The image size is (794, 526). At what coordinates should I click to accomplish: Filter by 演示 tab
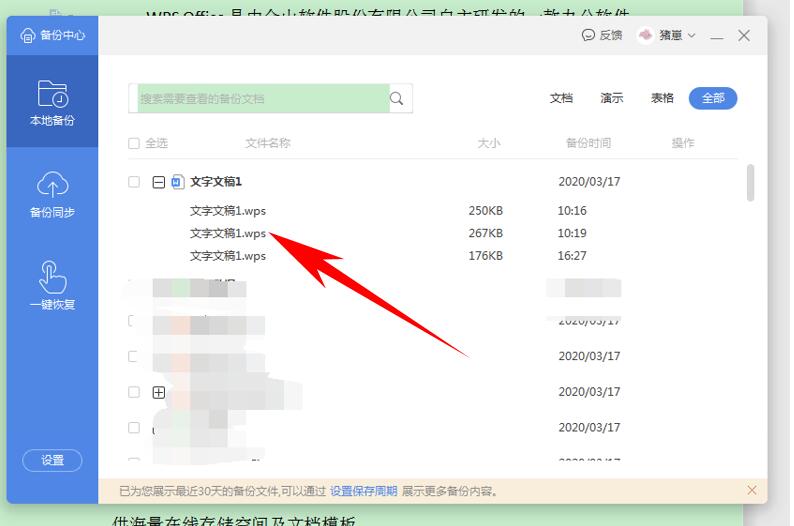tap(611, 98)
